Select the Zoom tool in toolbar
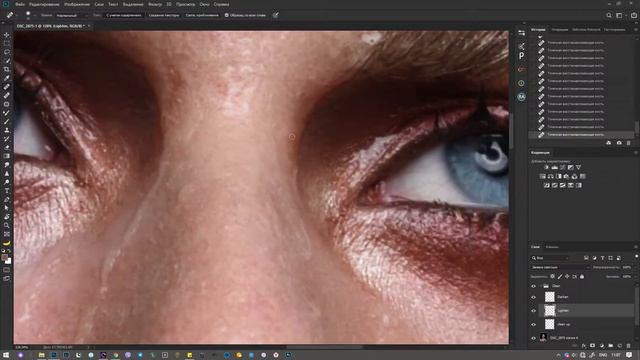Image resolution: width=640 pixels, height=360 pixels. (7, 225)
